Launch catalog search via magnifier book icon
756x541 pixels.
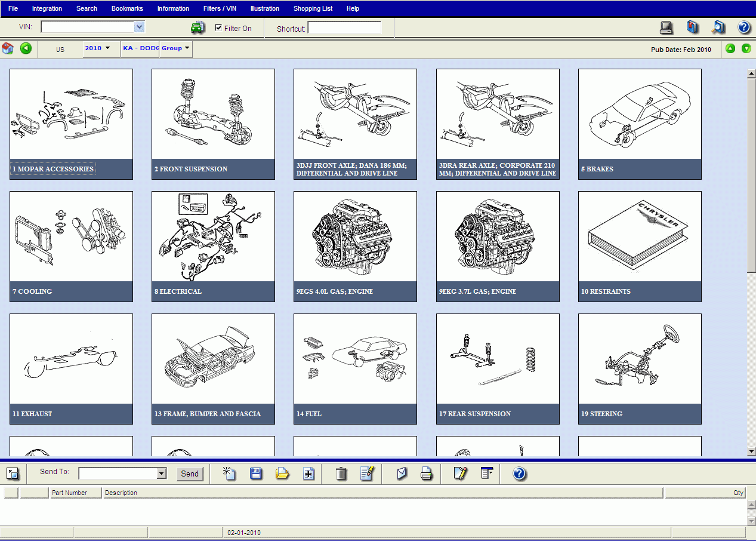click(x=718, y=27)
